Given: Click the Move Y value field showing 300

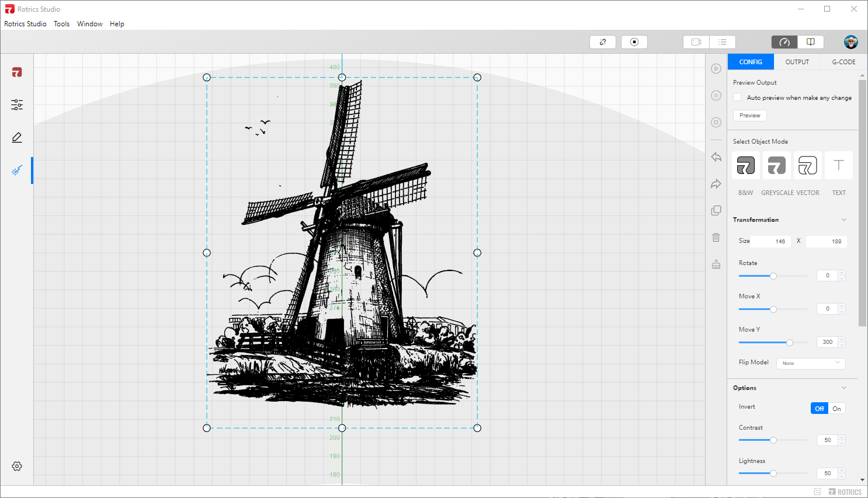Looking at the screenshot, I should click(x=827, y=342).
